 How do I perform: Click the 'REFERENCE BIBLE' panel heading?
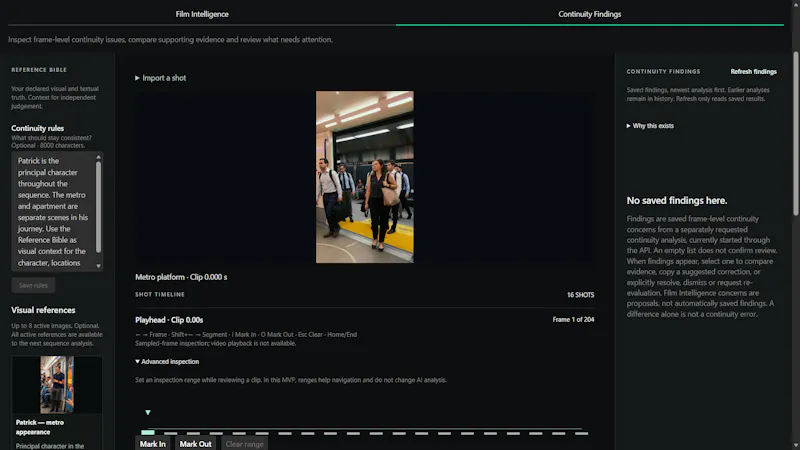coord(39,70)
